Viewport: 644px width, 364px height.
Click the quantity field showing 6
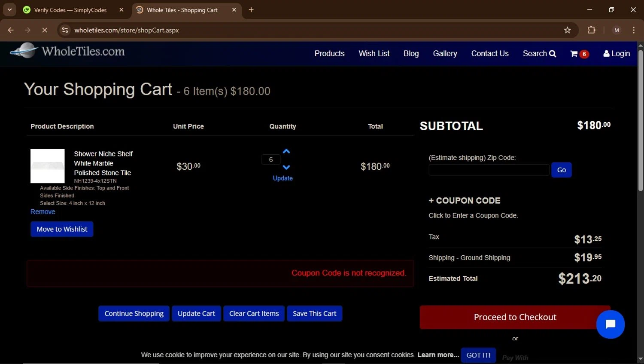coord(271,159)
